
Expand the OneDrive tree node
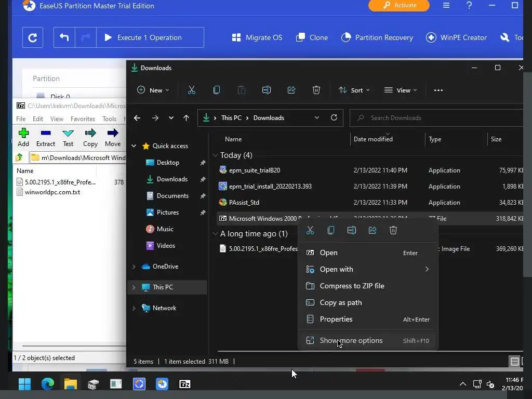134,267
